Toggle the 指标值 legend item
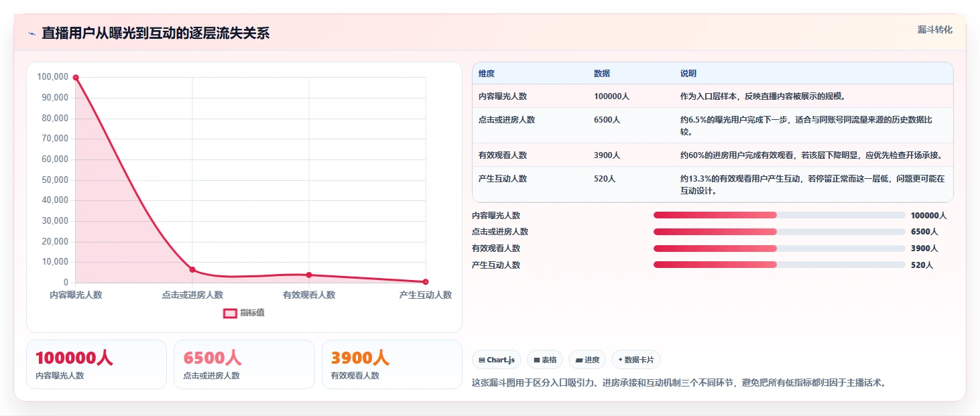This screenshot has height=416, width=980. [244, 313]
